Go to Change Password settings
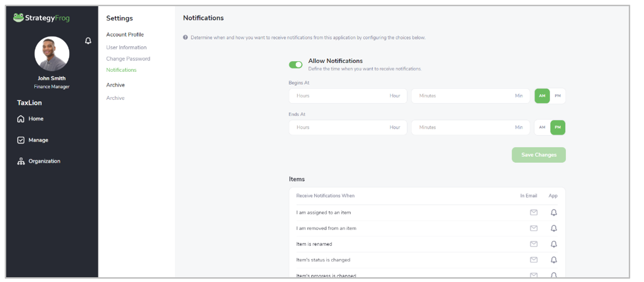 [128, 59]
